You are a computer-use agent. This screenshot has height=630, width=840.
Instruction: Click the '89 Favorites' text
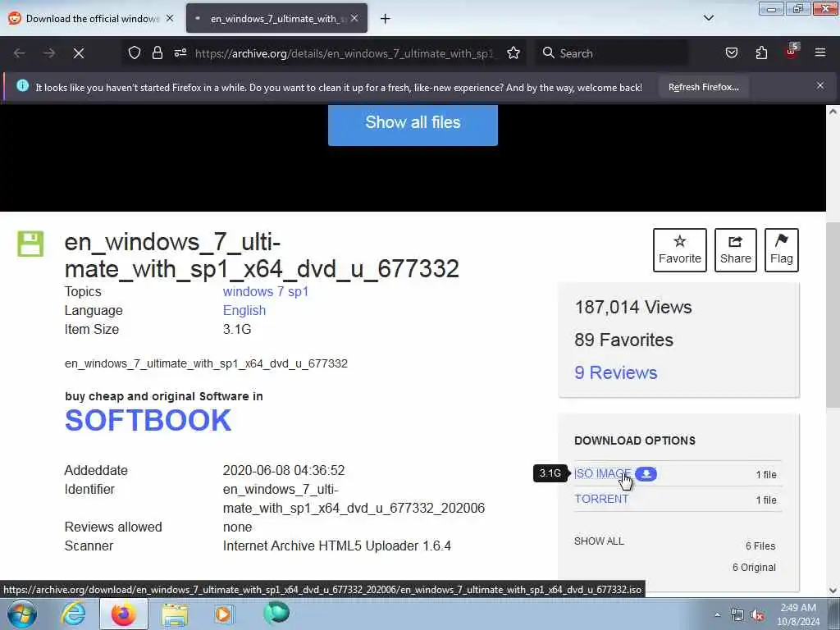click(623, 340)
